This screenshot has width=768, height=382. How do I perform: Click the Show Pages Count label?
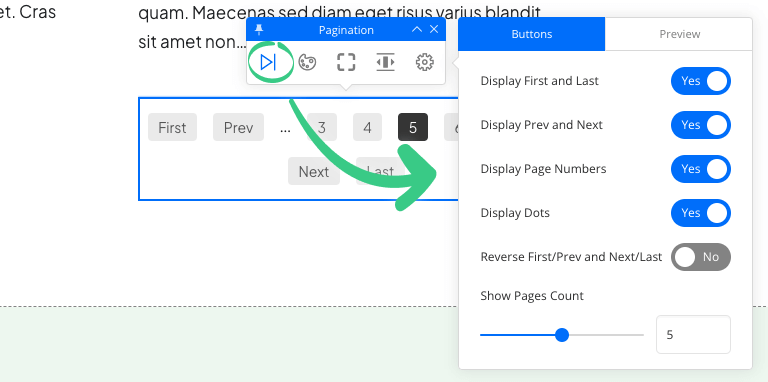pyautogui.click(x=532, y=296)
